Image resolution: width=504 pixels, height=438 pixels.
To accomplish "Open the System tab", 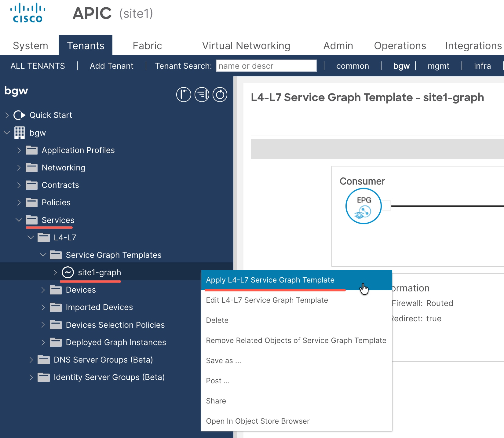I will pos(31,46).
